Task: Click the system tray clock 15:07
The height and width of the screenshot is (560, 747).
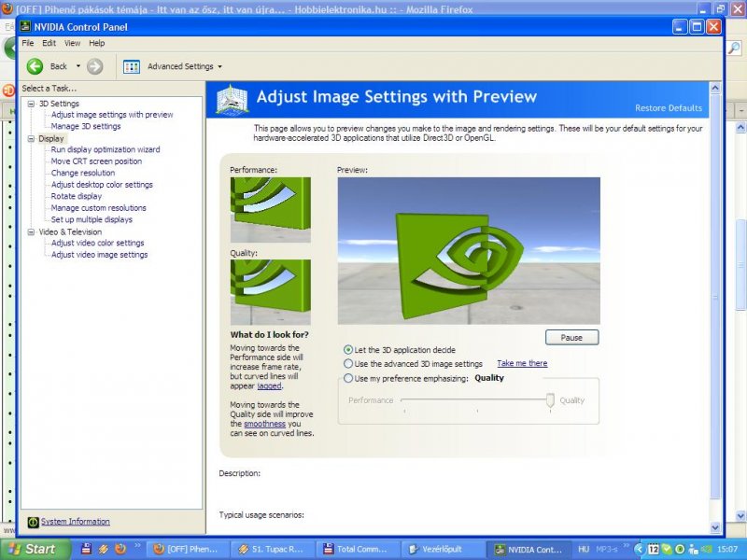Action: (x=728, y=550)
